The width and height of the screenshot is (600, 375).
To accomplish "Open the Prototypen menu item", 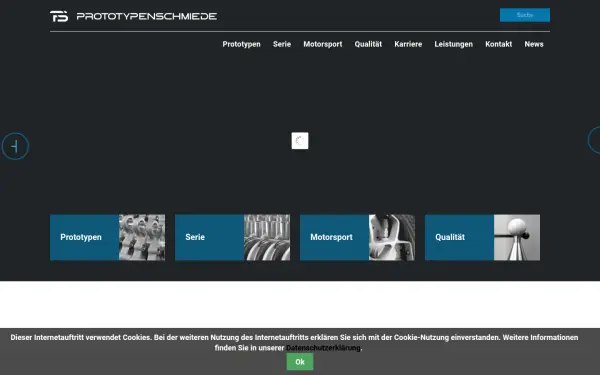I will (x=241, y=44).
